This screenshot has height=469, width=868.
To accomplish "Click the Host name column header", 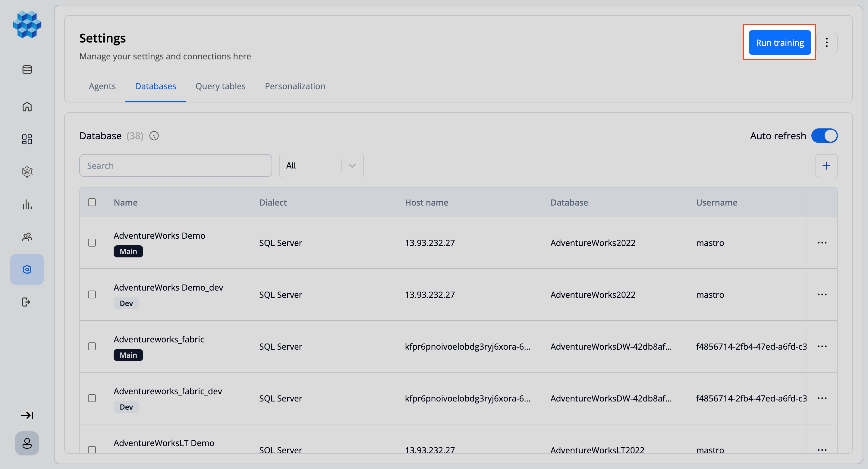I will pyautogui.click(x=426, y=203).
